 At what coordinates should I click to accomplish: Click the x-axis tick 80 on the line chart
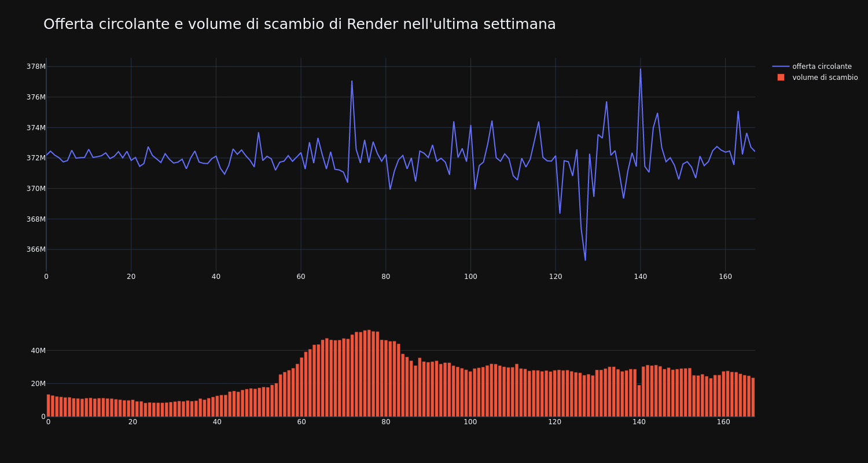click(386, 277)
